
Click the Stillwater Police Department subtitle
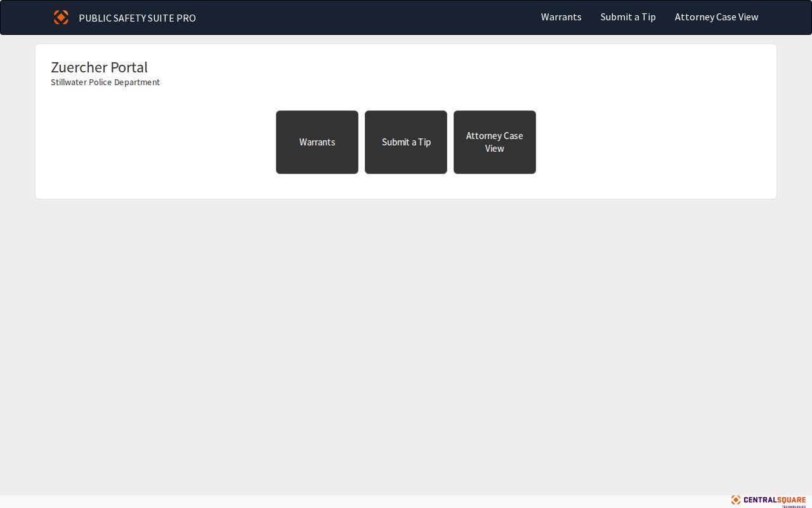[105, 83]
